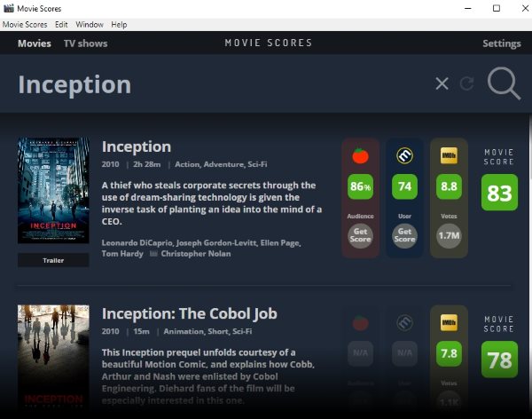
Task: Click the vertical scrollbar on the results list
Action: point(530,265)
